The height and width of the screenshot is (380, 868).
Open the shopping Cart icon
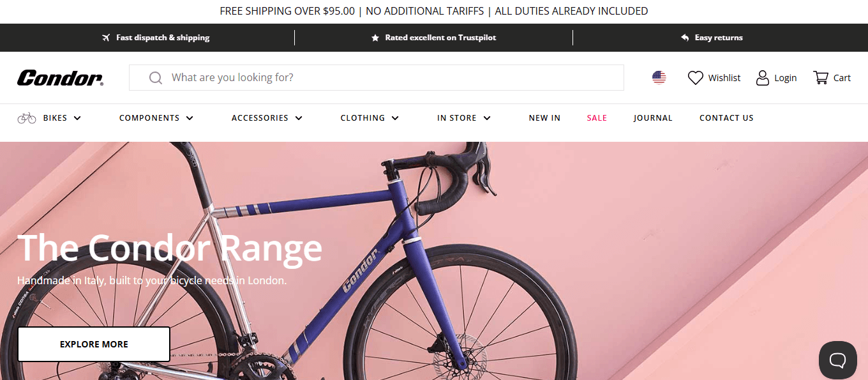point(820,78)
